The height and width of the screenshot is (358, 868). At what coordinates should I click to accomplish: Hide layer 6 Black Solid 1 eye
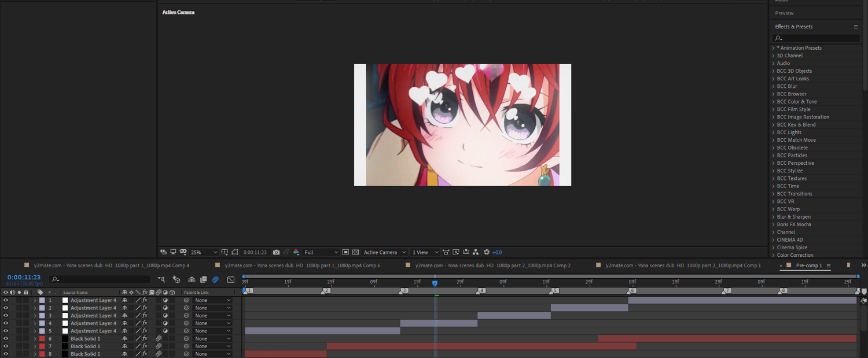click(6, 338)
